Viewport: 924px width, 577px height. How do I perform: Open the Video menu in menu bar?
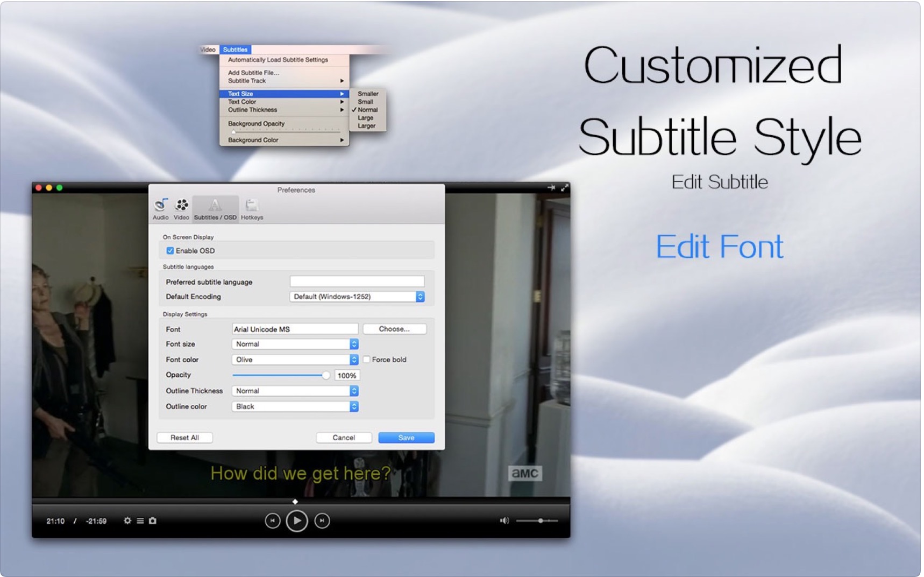tap(208, 50)
